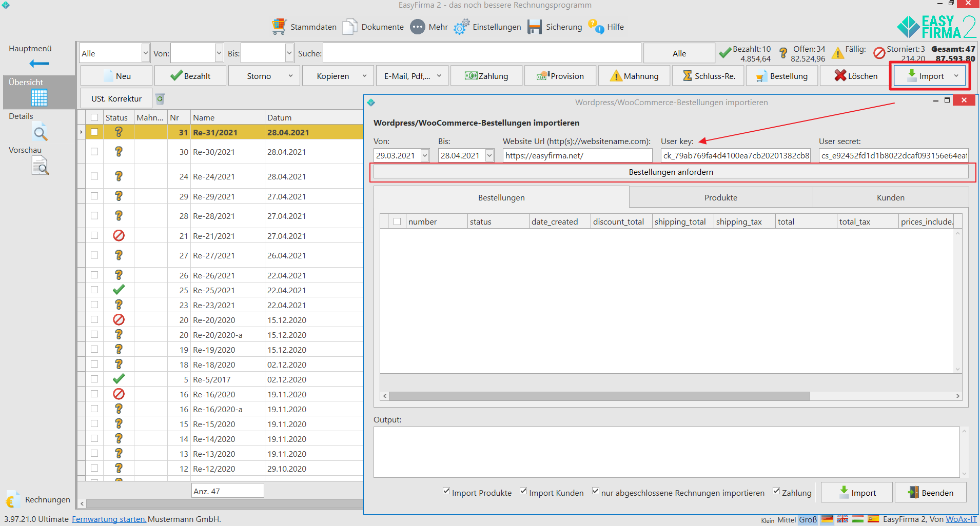
Task: Toggle Zahlung checkbox in import dialog
Action: [776, 491]
